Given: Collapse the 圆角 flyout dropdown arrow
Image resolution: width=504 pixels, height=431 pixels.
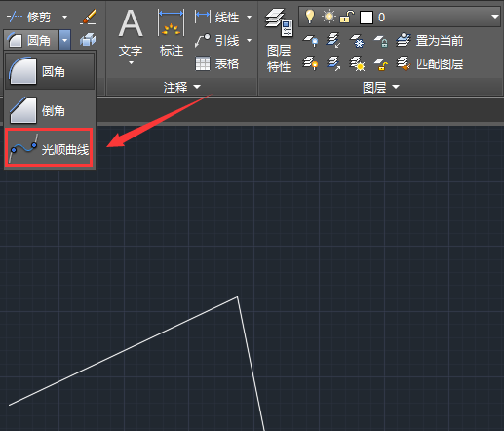Looking at the screenshot, I should pyautogui.click(x=65, y=40).
